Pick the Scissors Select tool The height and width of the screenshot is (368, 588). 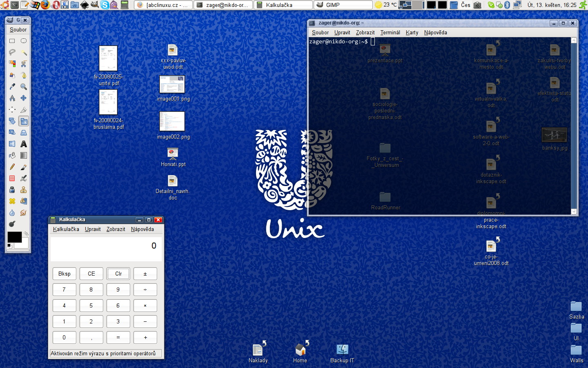click(x=24, y=64)
